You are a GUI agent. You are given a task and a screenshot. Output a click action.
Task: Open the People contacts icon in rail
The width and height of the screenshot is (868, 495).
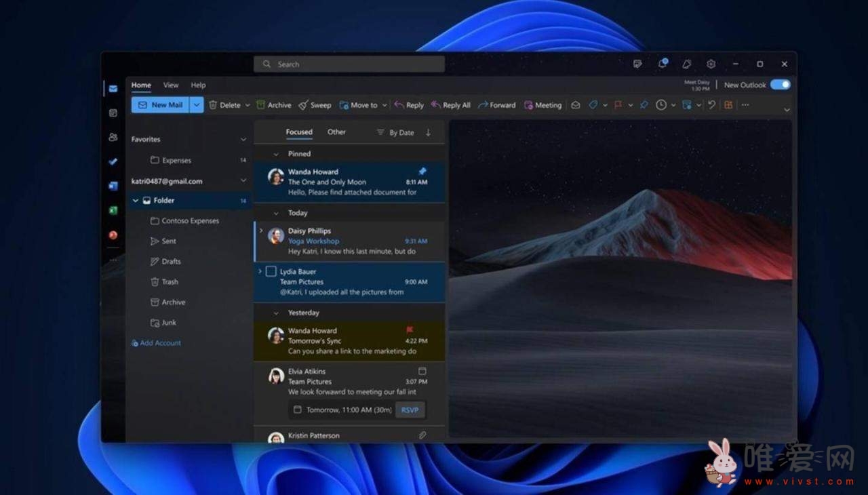click(x=113, y=137)
